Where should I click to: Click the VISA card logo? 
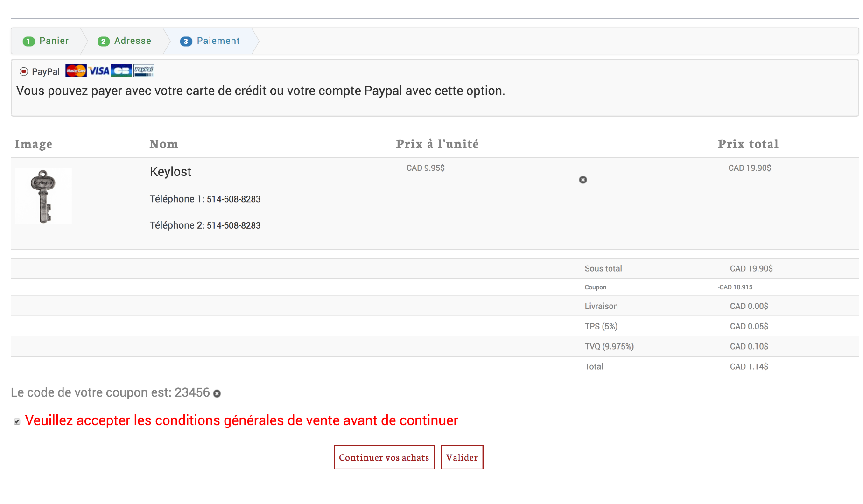pyautogui.click(x=99, y=71)
